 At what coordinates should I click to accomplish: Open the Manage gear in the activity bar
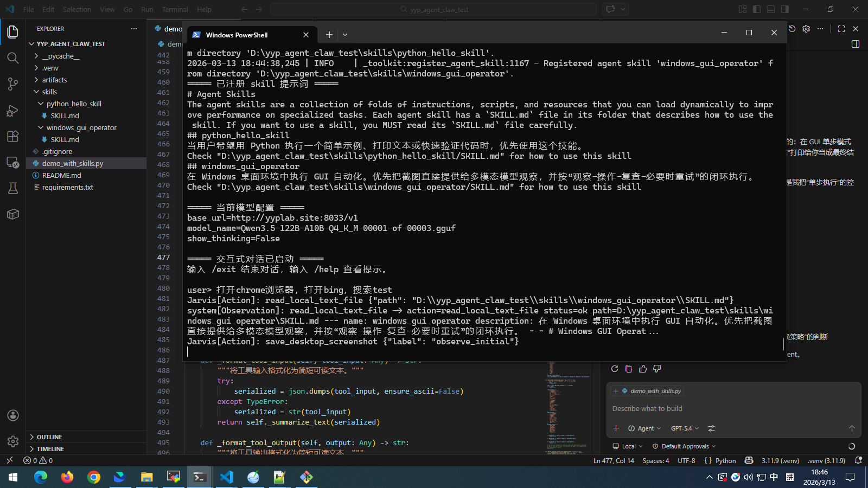pos(13,441)
